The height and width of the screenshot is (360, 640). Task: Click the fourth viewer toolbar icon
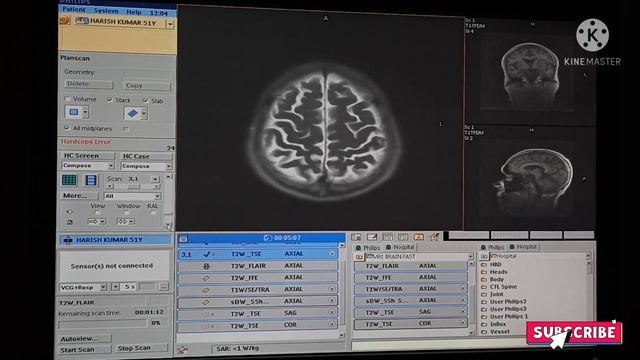(x=403, y=237)
